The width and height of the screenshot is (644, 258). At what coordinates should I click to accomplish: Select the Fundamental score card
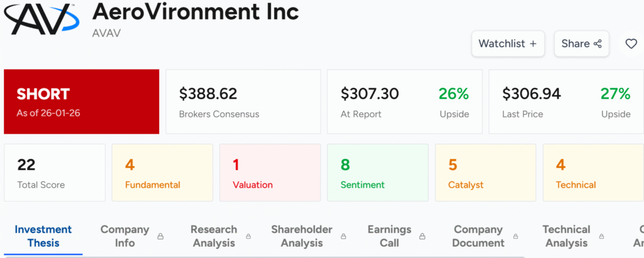162,173
